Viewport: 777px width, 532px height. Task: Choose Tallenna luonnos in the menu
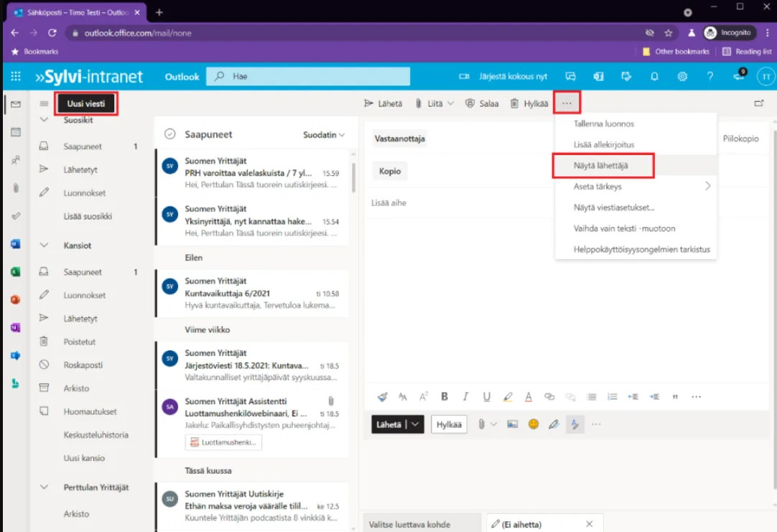pyautogui.click(x=603, y=123)
